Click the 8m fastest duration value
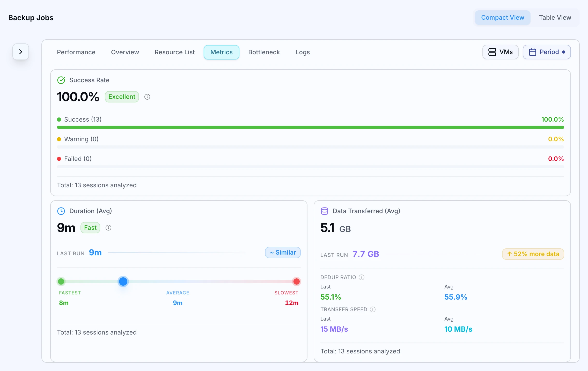The width and height of the screenshot is (588, 371). pyautogui.click(x=64, y=303)
